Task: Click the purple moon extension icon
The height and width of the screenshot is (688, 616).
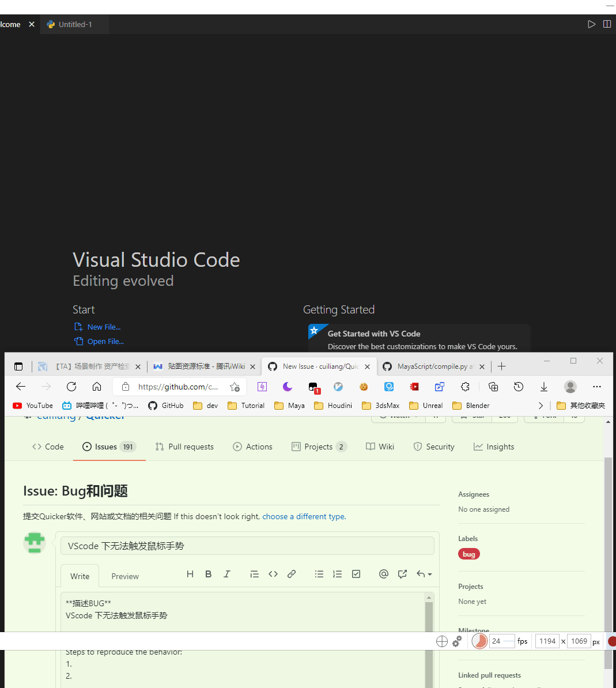Action: tap(288, 387)
